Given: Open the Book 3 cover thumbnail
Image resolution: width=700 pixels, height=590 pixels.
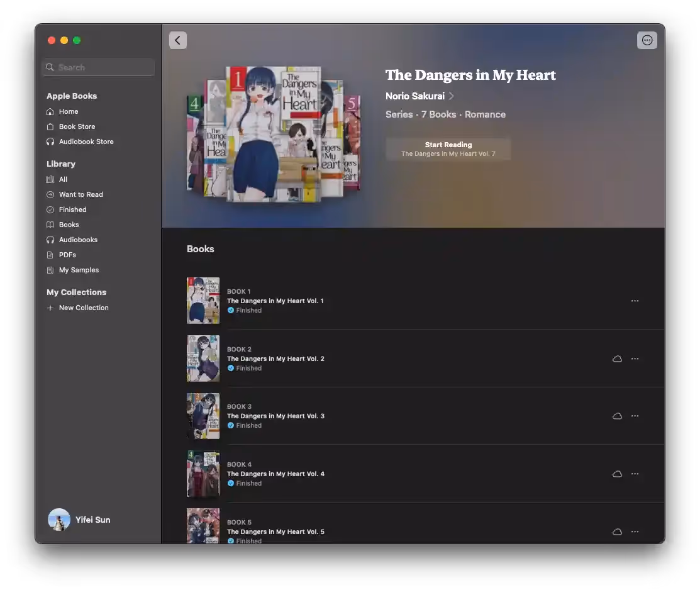Looking at the screenshot, I should click(203, 416).
